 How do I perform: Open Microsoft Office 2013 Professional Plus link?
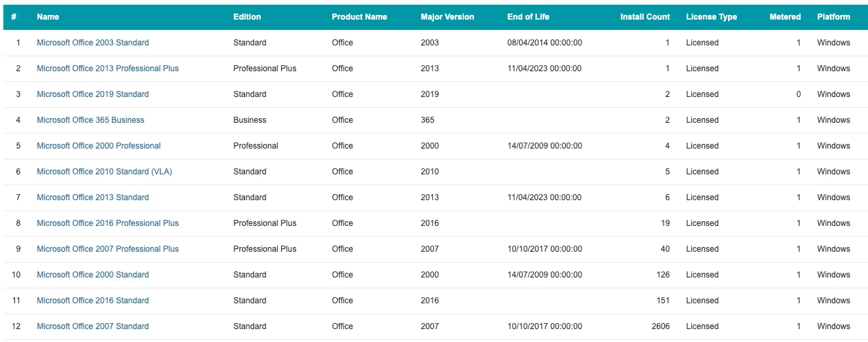[108, 69]
